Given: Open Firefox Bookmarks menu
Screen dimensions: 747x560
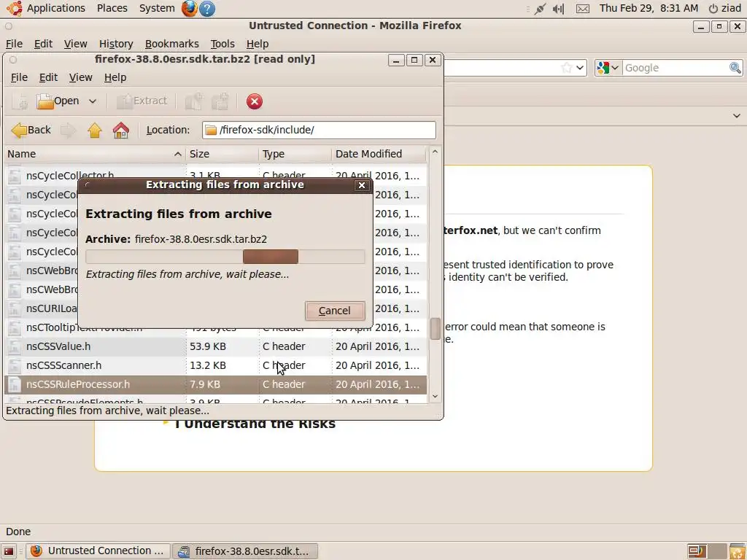Looking at the screenshot, I should click(172, 44).
